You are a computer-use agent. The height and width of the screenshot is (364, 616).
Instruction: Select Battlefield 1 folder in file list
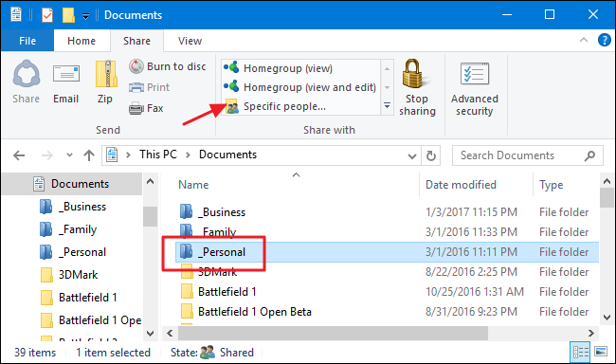pyautogui.click(x=219, y=292)
